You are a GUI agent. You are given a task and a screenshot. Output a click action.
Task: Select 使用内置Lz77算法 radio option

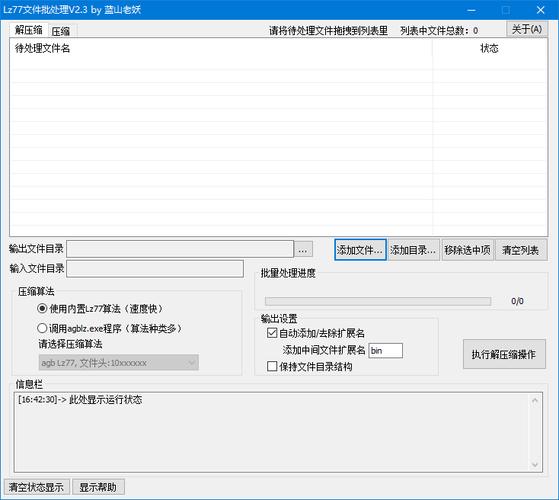pos(100,309)
